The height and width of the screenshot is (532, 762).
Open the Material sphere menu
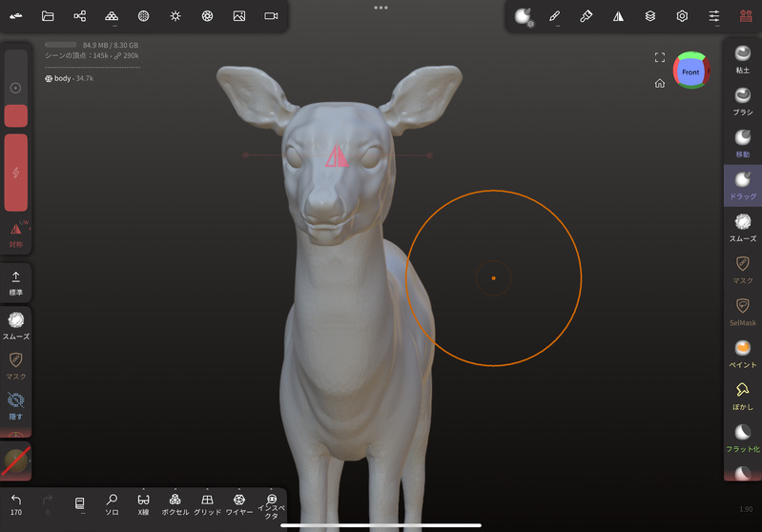(x=143, y=16)
